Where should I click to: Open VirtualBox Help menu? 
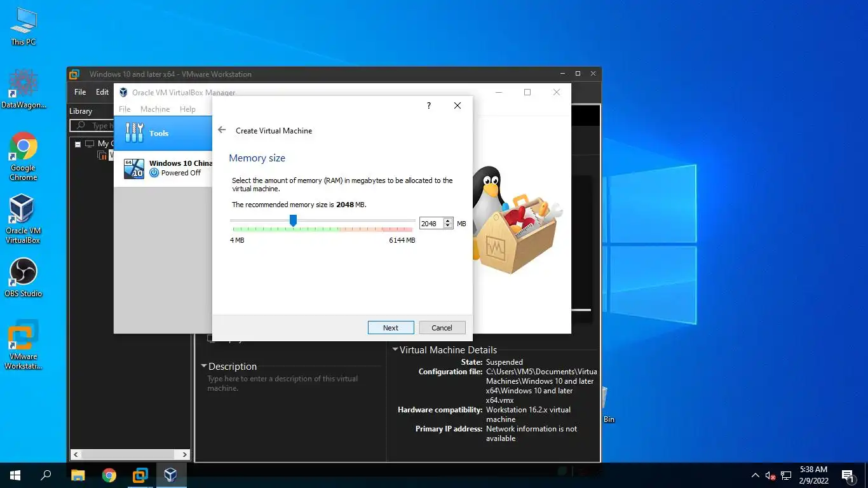tap(187, 109)
